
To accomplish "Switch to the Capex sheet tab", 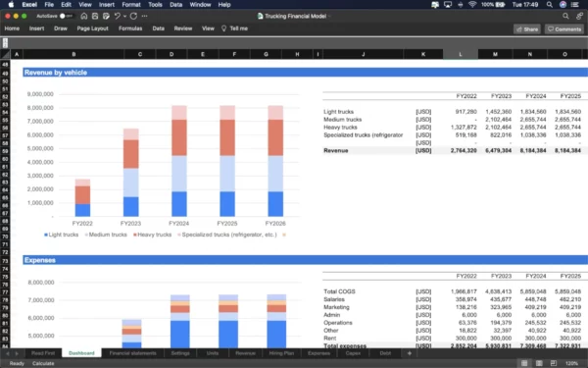I will [x=353, y=353].
